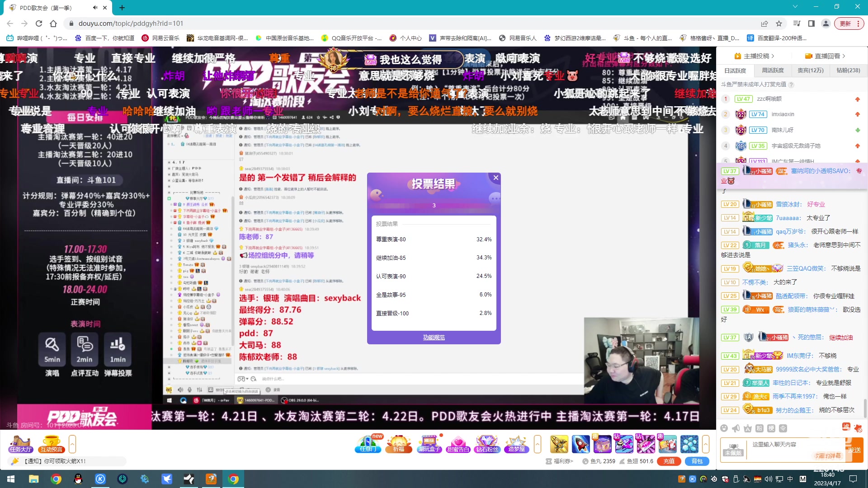Open 福利券 coupons link
Screen dimensions: 868x488
click(x=560, y=461)
